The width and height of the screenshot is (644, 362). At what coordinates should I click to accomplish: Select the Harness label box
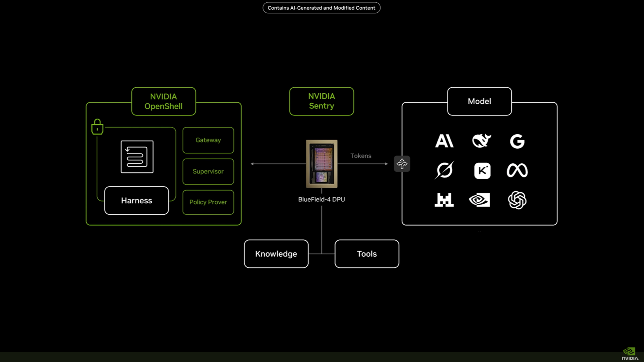point(137,201)
